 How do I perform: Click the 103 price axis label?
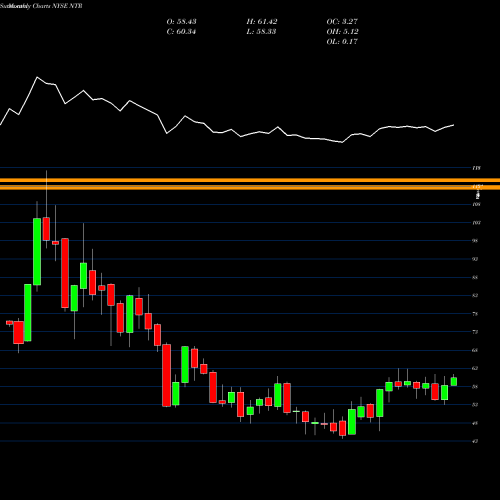476,223
